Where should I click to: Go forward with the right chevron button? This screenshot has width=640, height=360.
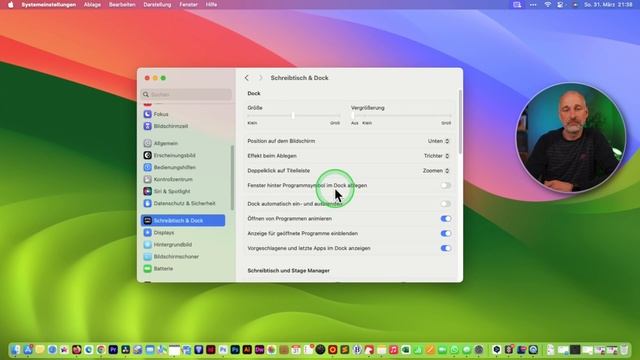260,78
